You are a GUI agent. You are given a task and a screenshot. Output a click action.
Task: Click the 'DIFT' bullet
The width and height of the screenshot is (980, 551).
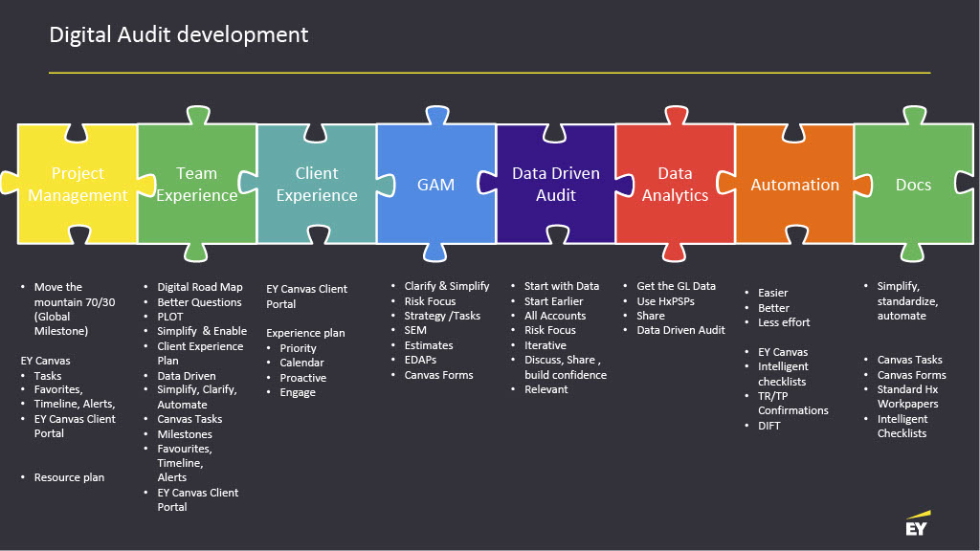point(768,426)
